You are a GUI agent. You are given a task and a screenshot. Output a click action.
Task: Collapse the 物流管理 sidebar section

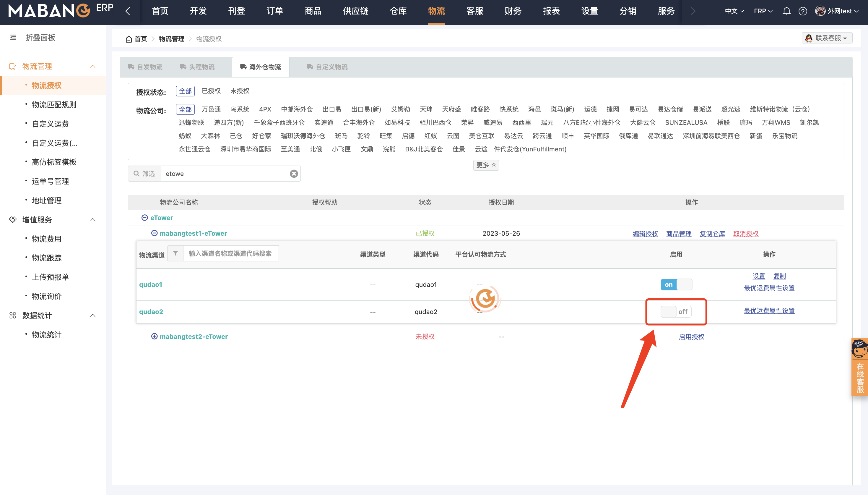click(x=93, y=66)
